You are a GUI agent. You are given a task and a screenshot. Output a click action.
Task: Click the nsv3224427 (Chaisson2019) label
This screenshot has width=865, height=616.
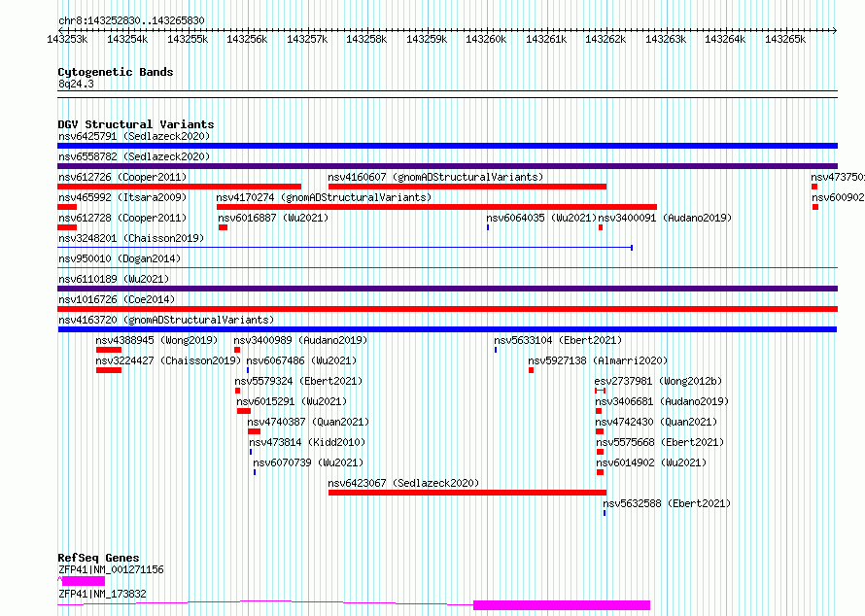coord(168,360)
